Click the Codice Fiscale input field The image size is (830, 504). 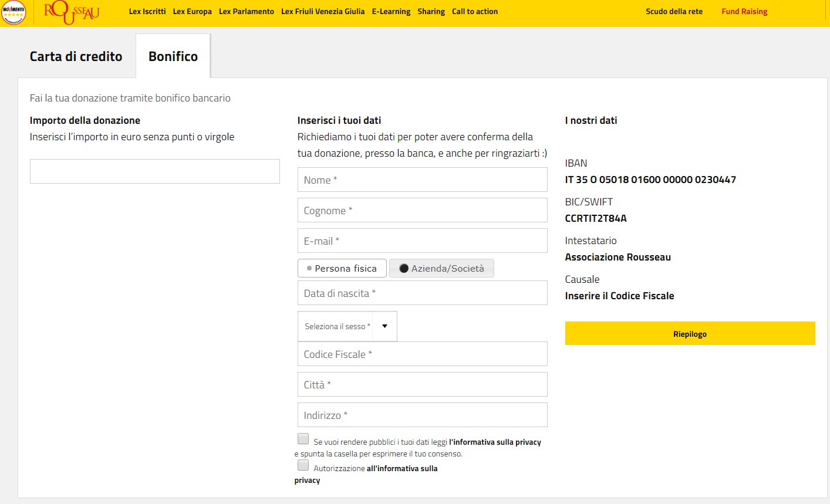pos(423,354)
